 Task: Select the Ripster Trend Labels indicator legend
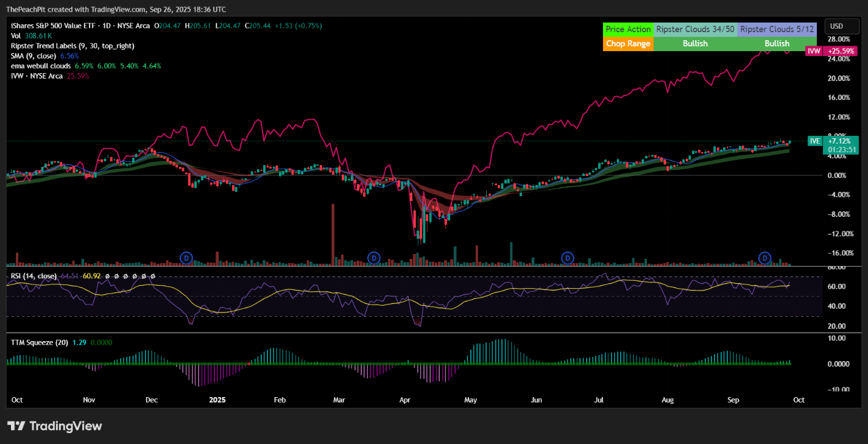(72, 46)
